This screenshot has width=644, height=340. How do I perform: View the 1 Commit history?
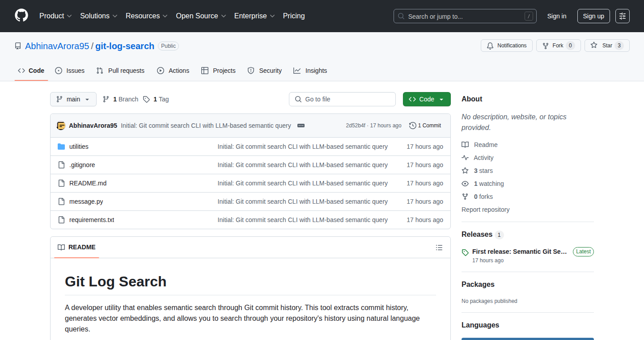pos(425,126)
